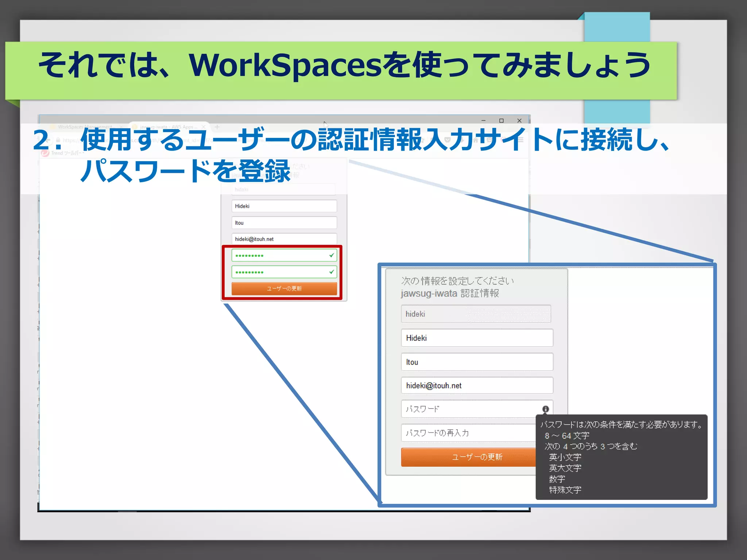The height and width of the screenshot is (560, 747).
Task: Click the green checkmark in the small form's password re-entry field
Action: pyautogui.click(x=332, y=272)
